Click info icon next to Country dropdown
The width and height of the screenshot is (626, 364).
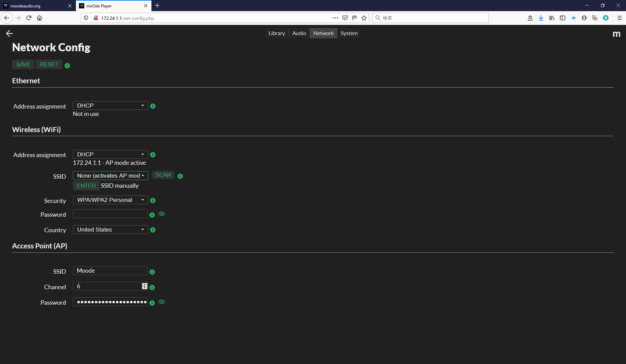coord(153,230)
